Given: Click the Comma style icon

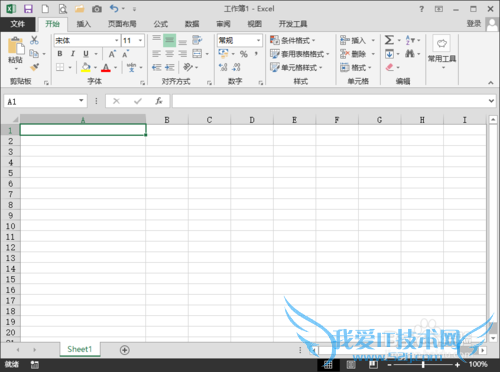Looking at the screenshot, I should 256,54.
